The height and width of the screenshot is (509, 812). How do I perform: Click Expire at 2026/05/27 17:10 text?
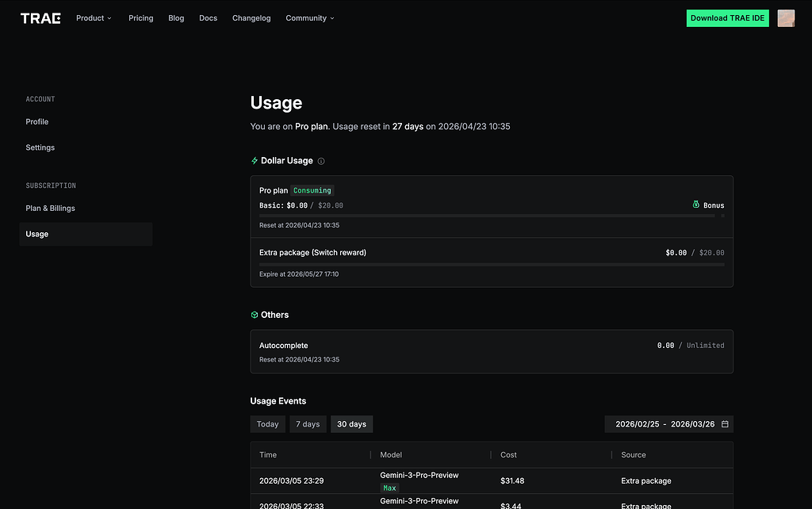(299, 274)
